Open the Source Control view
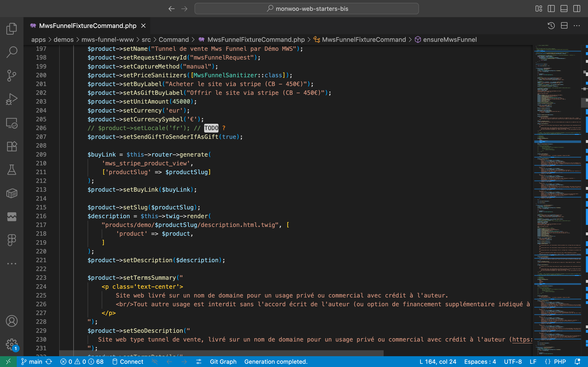This screenshot has height=367, width=588. point(11,76)
